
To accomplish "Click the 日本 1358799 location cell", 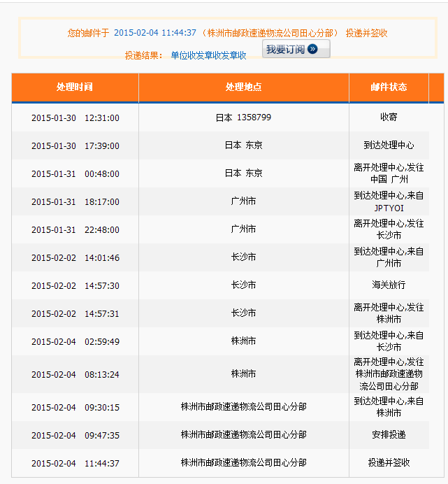I will [243, 118].
